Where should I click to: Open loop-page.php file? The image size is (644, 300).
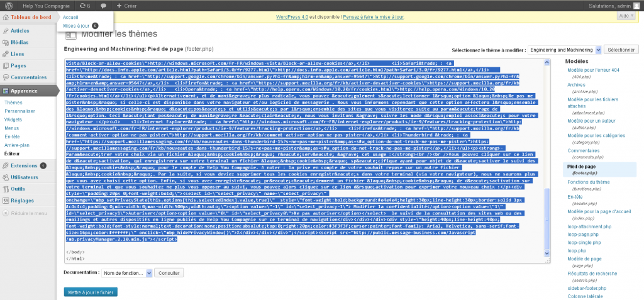(x=583, y=235)
